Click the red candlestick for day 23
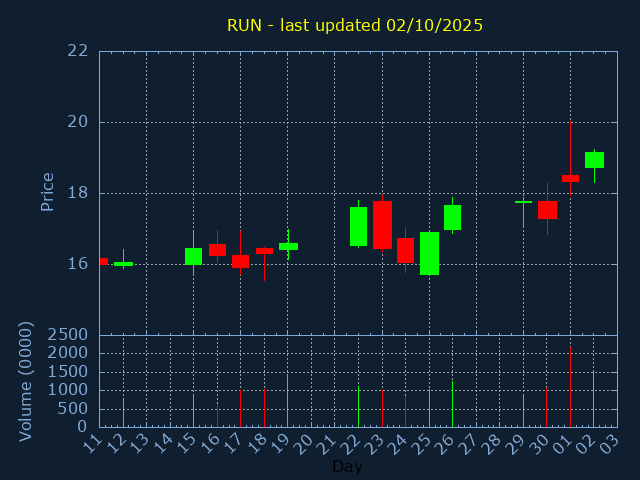This screenshot has width=640, height=480. pyautogui.click(x=382, y=225)
